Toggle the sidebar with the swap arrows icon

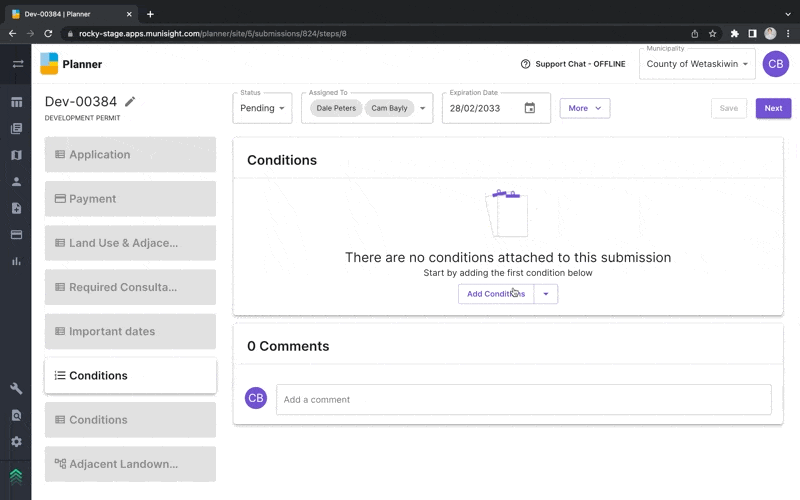pyautogui.click(x=16, y=64)
